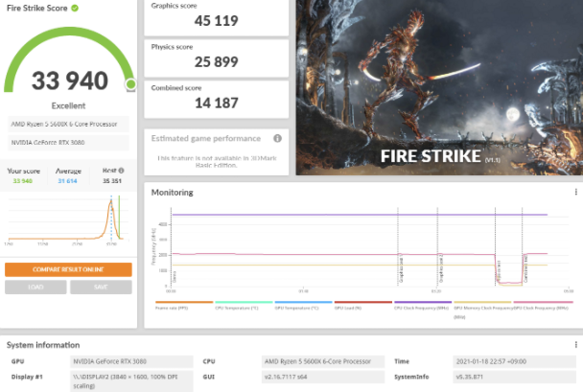Click the green verified checkmark beside Fire Strike Score
This screenshot has height=392, width=583.
coord(75,8)
